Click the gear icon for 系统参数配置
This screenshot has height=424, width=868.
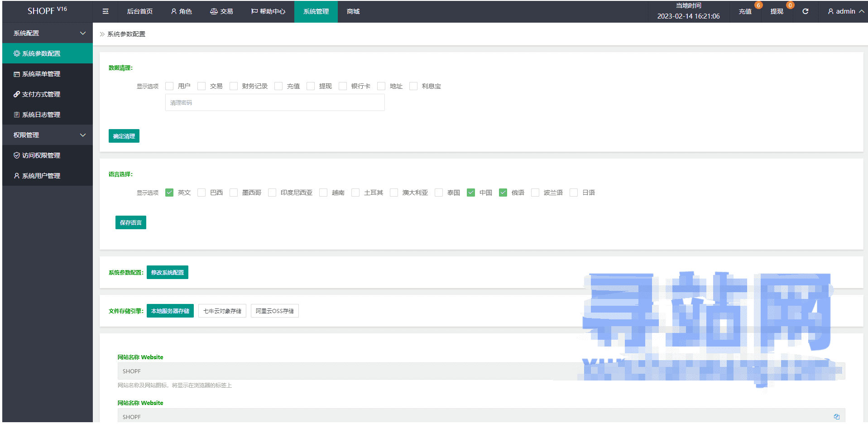click(x=17, y=53)
